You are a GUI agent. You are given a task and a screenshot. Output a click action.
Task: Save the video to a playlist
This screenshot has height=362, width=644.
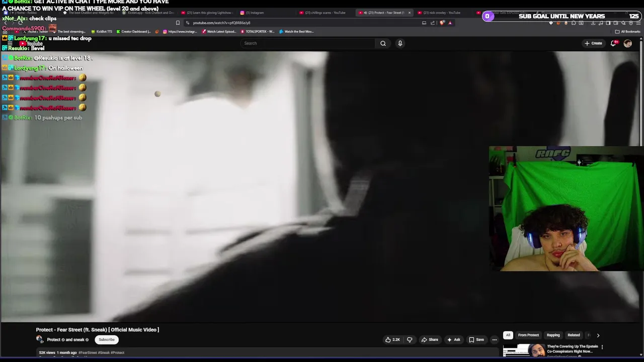tap(476, 340)
